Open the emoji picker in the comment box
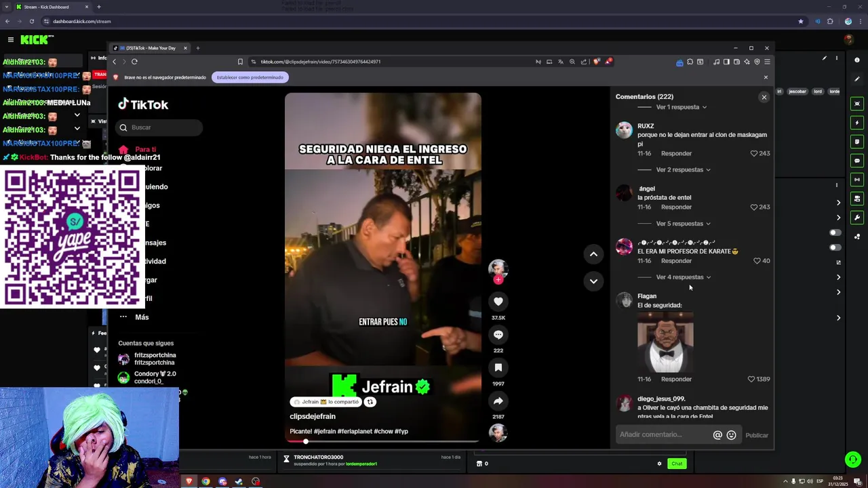This screenshot has height=488, width=868. tap(731, 435)
